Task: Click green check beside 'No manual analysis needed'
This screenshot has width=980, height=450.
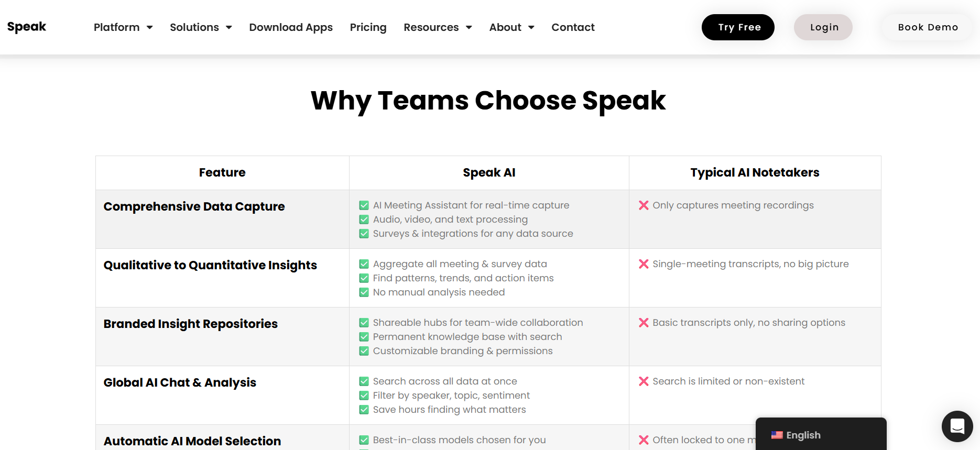Action: [364, 292]
